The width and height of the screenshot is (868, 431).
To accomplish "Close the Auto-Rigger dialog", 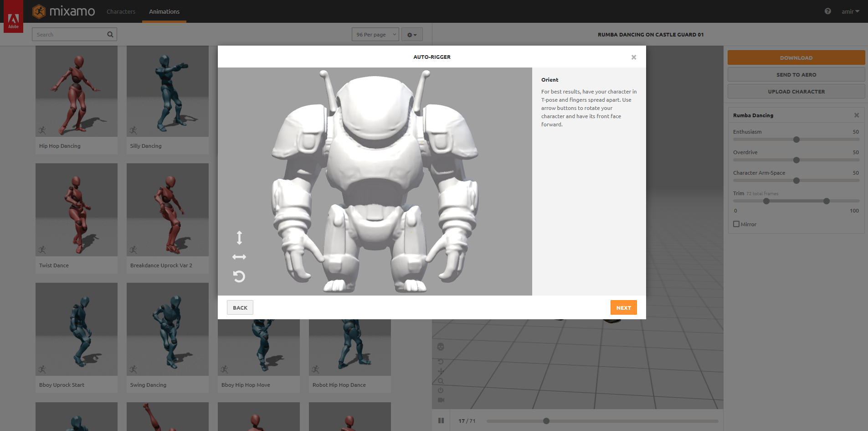I will tap(633, 57).
